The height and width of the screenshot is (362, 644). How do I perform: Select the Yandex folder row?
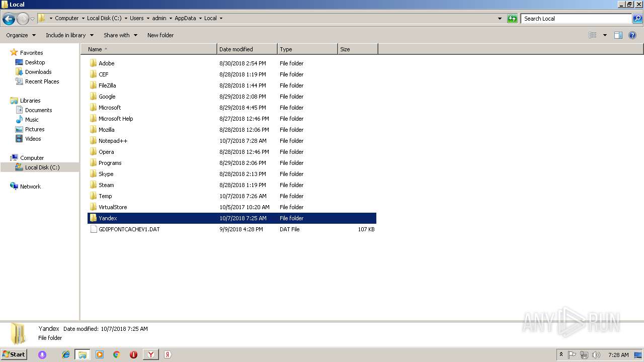tap(232, 218)
